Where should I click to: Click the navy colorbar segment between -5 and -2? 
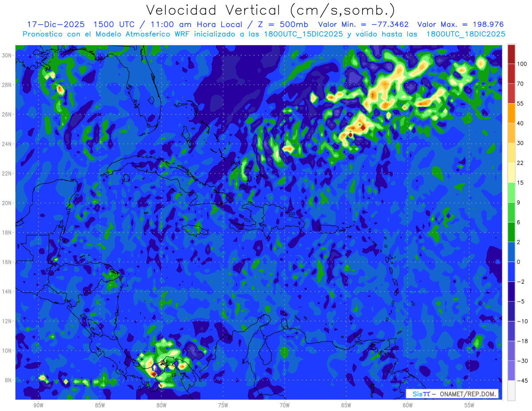coord(511,291)
